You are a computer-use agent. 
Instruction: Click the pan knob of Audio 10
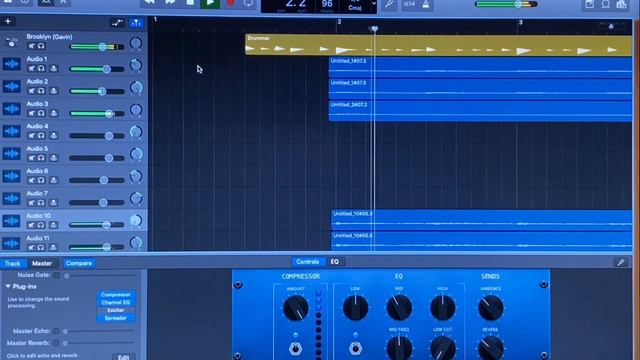tap(136, 221)
